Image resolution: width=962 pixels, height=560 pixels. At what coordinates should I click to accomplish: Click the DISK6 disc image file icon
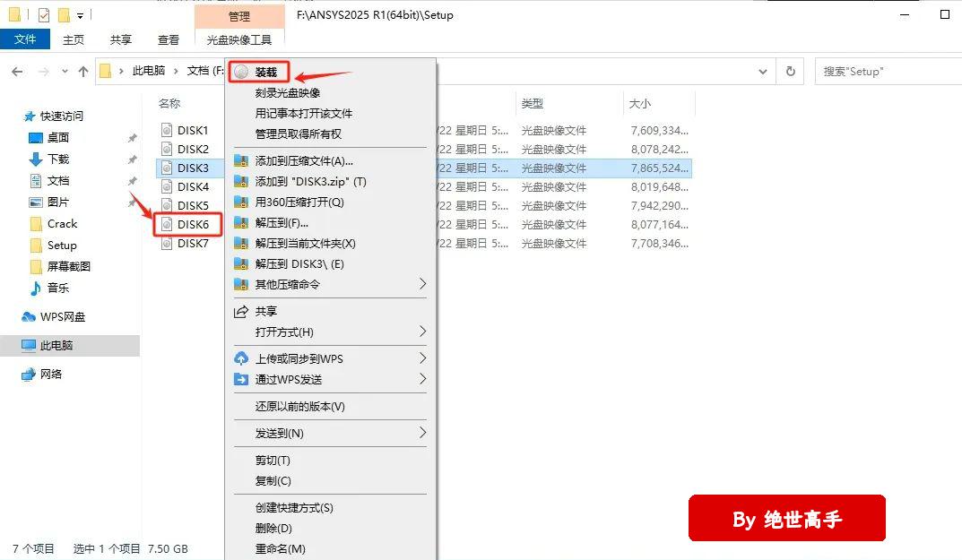(167, 225)
